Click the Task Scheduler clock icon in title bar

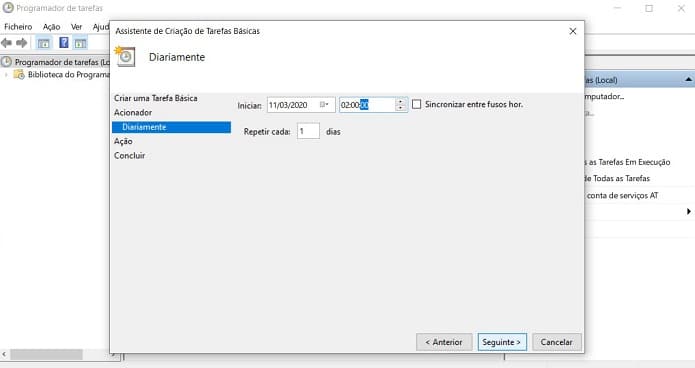pos(8,8)
